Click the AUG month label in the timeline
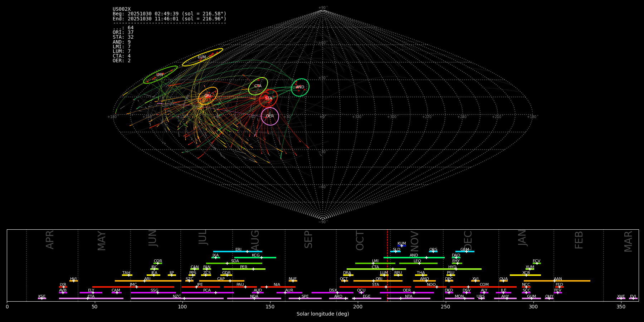Viewport: 644px width, 322px height. pos(255,240)
